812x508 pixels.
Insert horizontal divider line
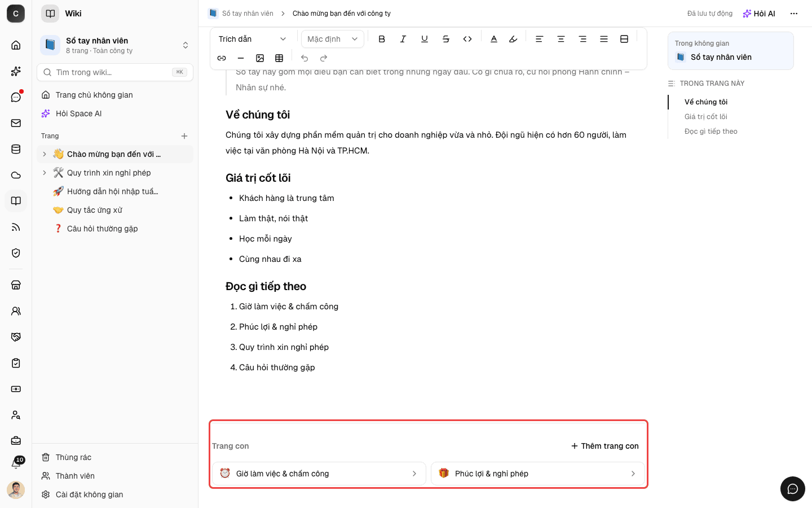(241, 58)
